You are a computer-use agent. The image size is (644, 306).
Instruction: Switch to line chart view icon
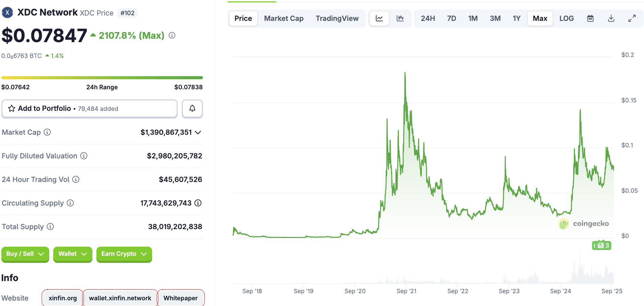(x=379, y=19)
